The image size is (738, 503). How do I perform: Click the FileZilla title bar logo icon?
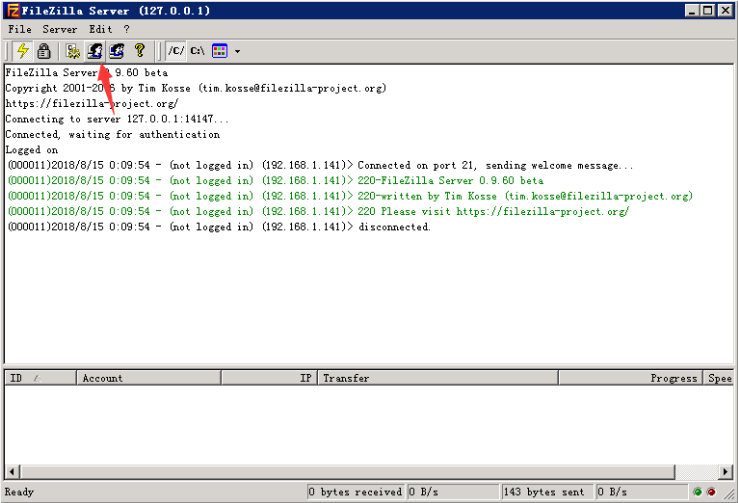[x=13, y=10]
